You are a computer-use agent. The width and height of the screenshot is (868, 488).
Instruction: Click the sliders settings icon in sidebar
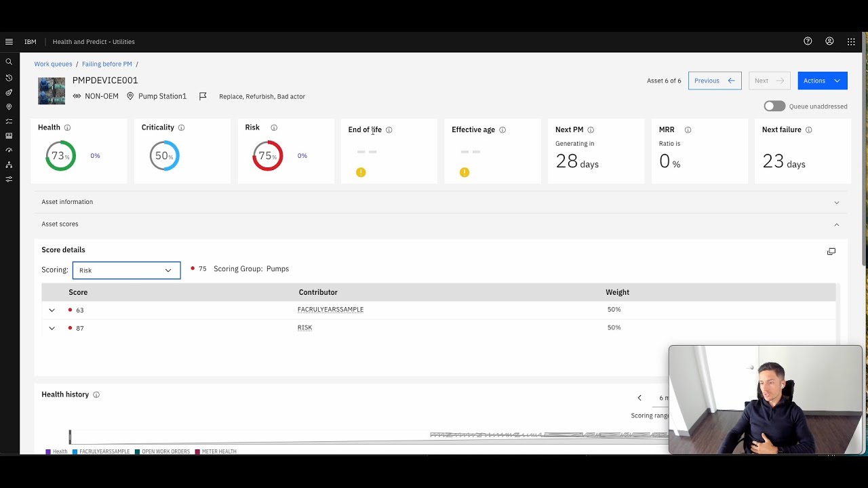coord(9,180)
